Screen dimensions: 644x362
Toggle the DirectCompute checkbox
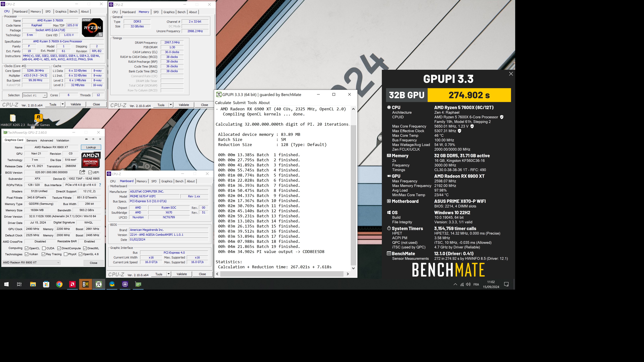[x=59, y=248]
